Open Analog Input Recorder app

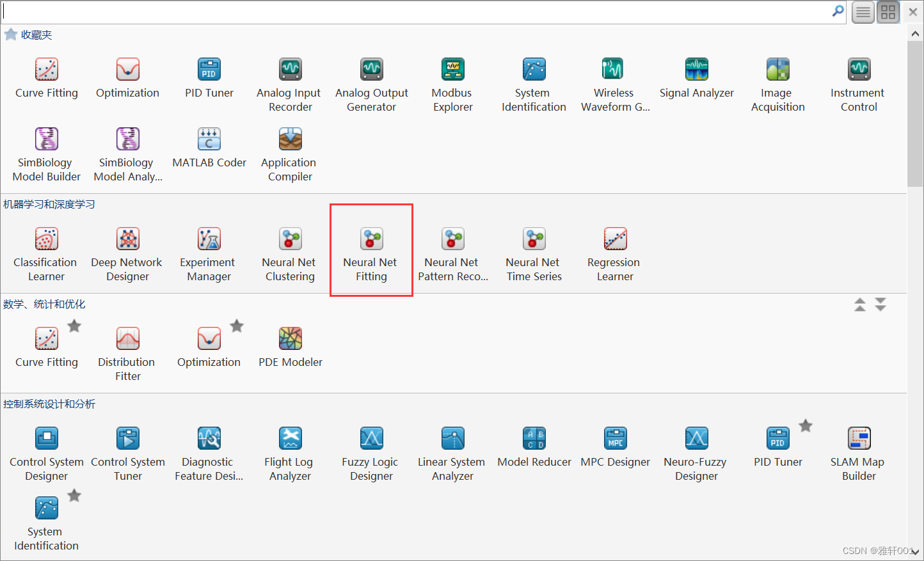[x=291, y=86]
